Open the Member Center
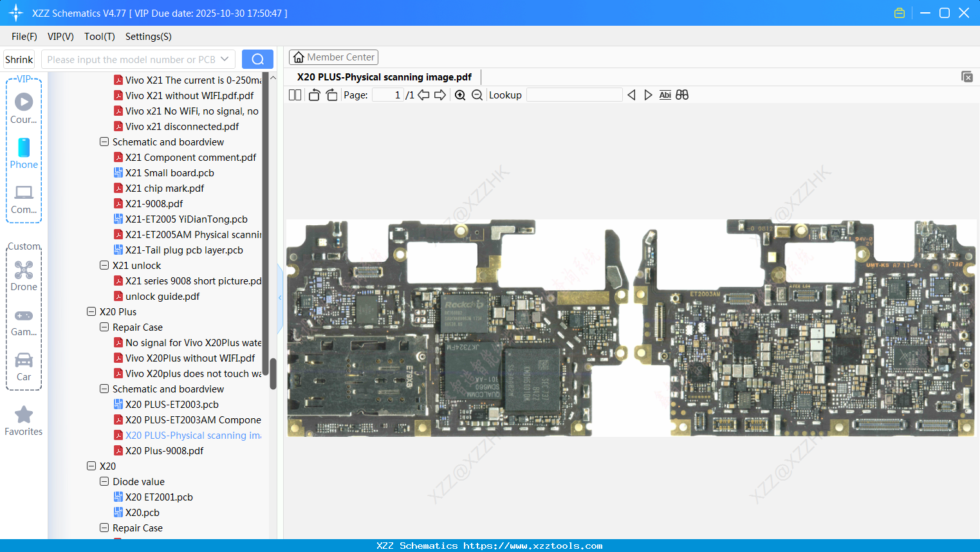Viewport: 980px width, 552px height. coord(333,57)
